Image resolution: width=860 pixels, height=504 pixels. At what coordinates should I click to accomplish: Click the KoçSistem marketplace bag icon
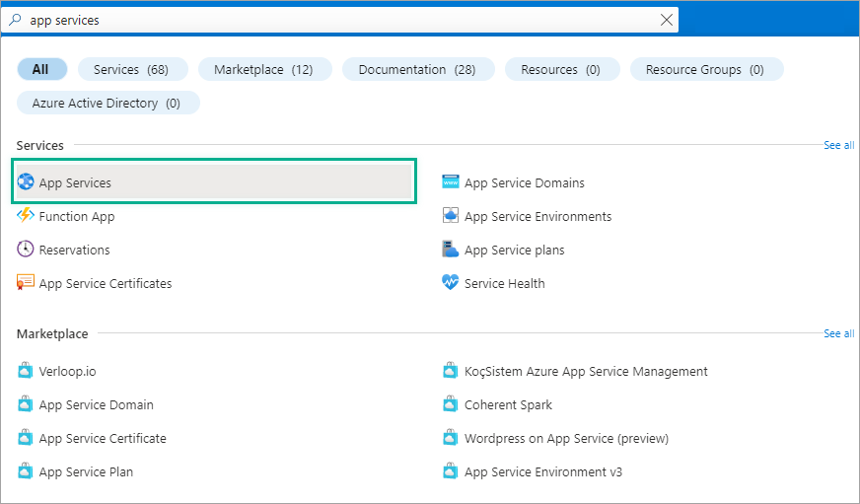(451, 371)
